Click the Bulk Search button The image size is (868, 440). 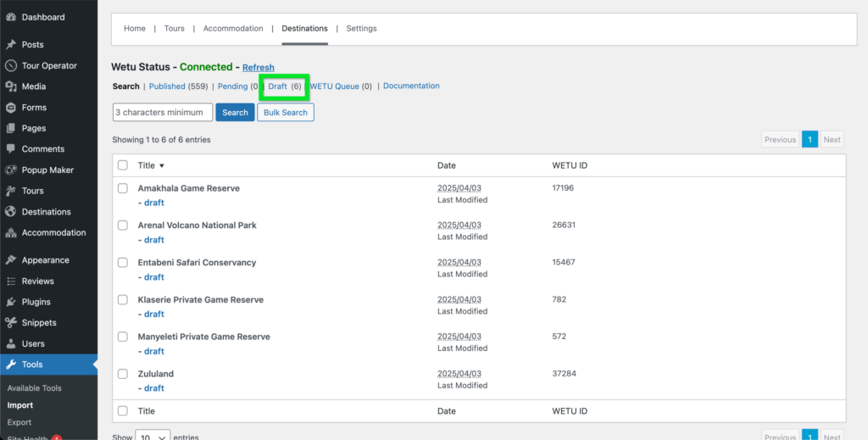(286, 113)
